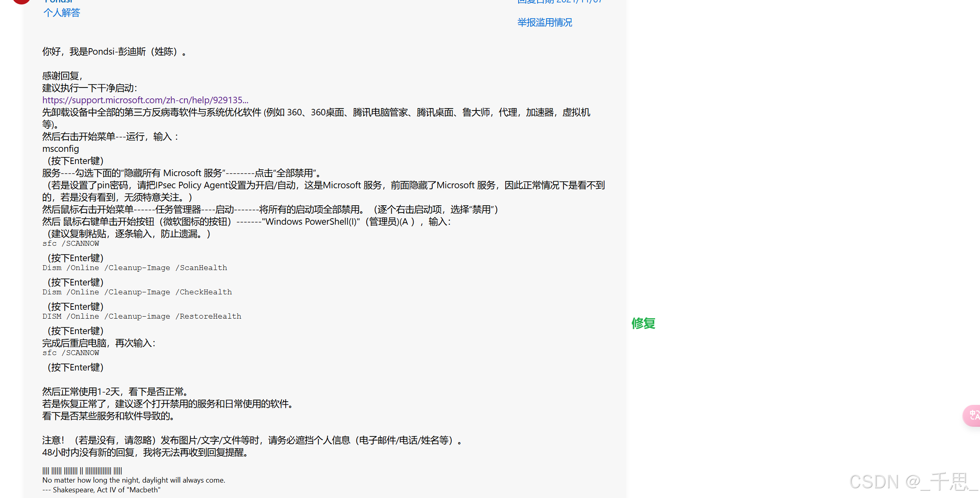Click the Dism ScanHealth command line

pyautogui.click(x=135, y=268)
